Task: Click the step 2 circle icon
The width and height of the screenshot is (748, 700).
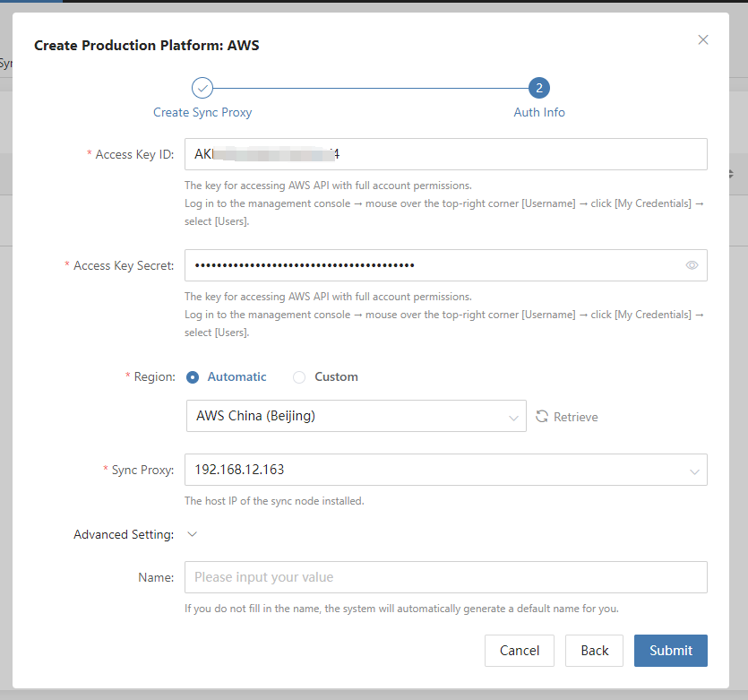Action: point(539,88)
